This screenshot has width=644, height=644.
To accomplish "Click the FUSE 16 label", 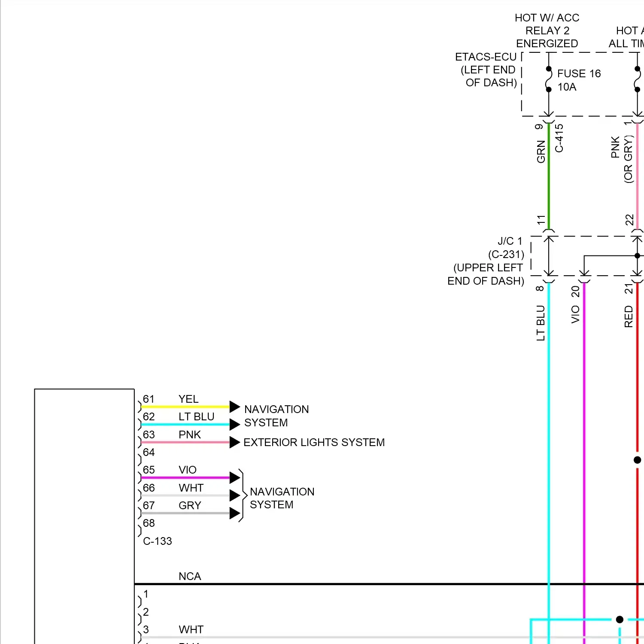I will click(579, 74).
